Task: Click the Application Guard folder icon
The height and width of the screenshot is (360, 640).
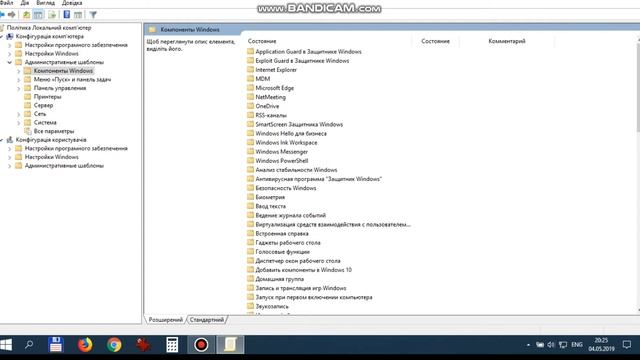Action: click(x=250, y=51)
